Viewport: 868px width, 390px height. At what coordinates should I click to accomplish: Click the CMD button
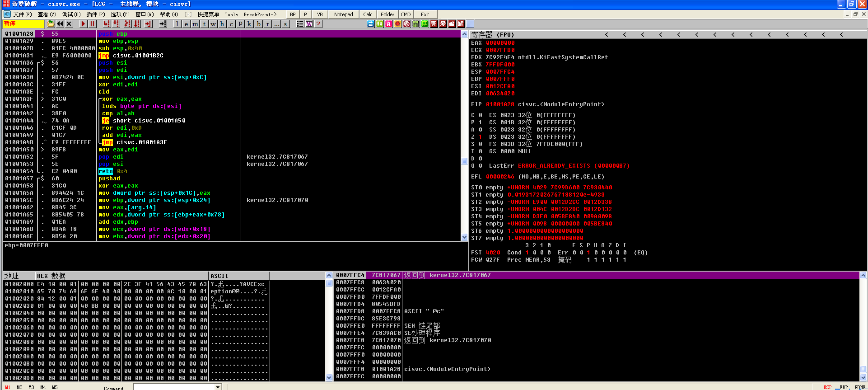click(x=406, y=14)
